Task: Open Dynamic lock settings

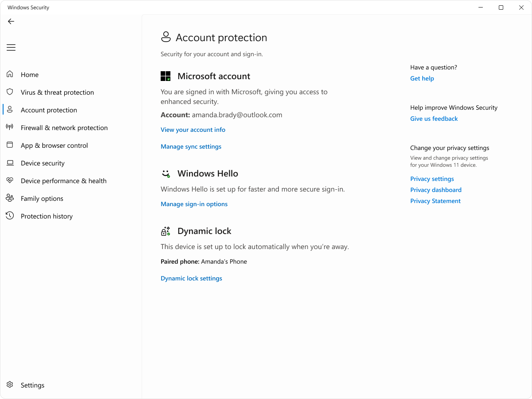Action: [191, 278]
